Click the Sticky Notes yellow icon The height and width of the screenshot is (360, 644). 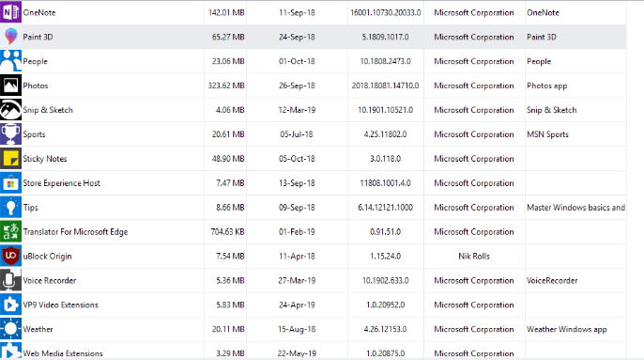pos(10,159)
